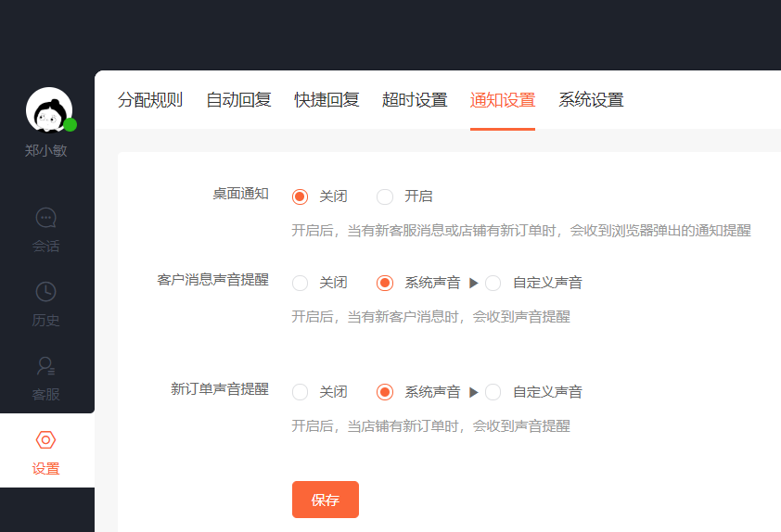Image resolution: width=781 pixels, height=532 pixels.
Task: Select the 通知设置 tab
Action: 503,100
